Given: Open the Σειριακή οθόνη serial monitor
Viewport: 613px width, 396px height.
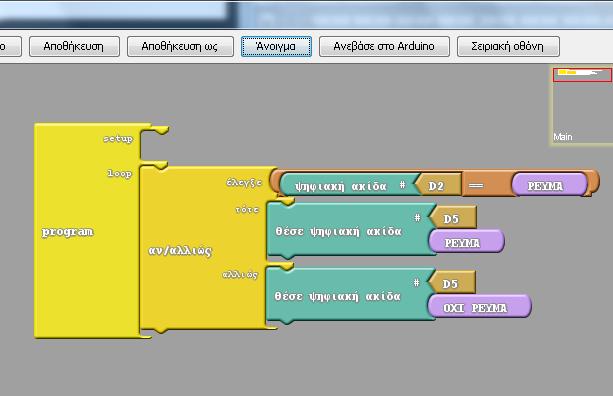Looking at the screenshot, I should click(x=508, y=47).
